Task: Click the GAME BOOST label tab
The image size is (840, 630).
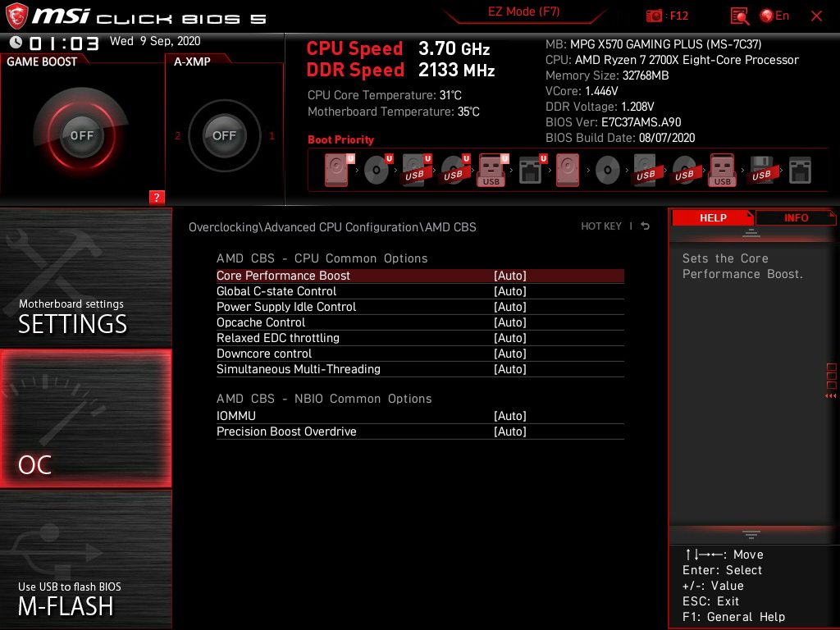Action: 42,62
